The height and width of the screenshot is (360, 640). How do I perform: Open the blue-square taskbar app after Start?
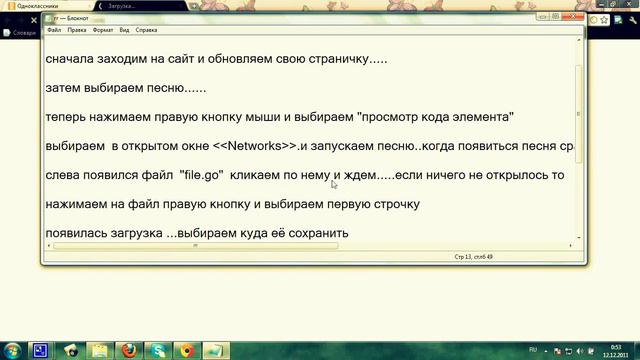click(40, 351)
